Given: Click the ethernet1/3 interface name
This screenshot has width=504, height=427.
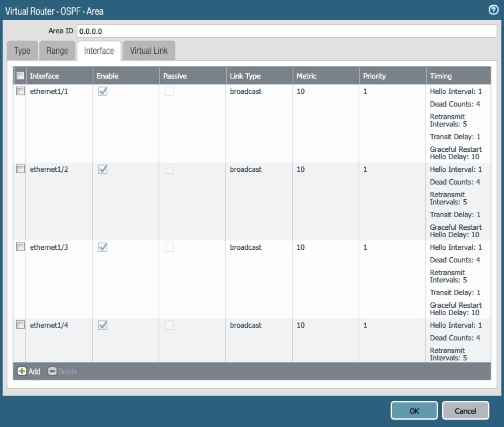Looking at the screenshot, I should (x=49, y=247).
